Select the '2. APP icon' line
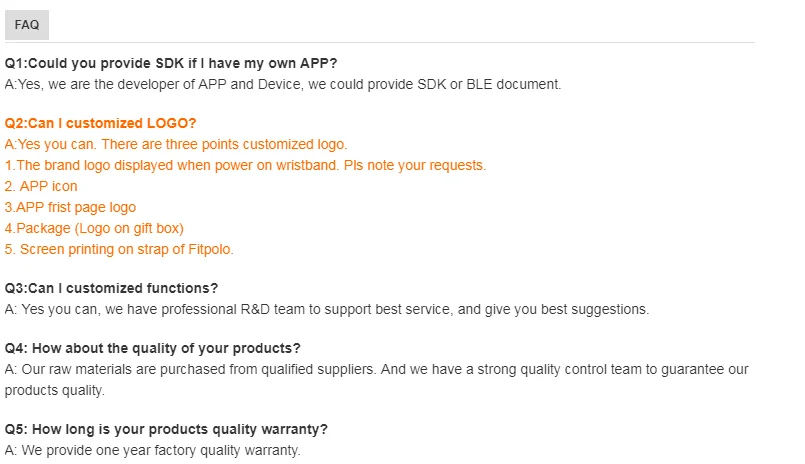Image resolution: width=805 pixels, height=464 pixels. tap(41, 186)
